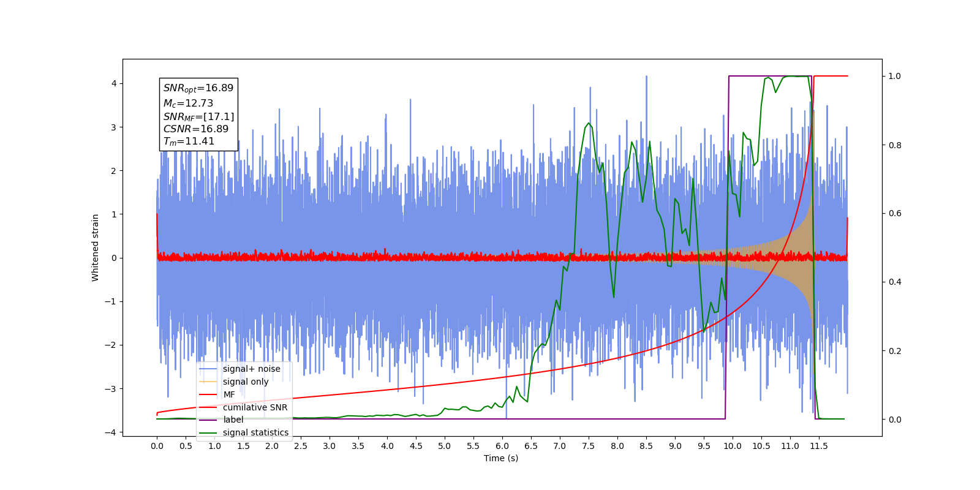The image size is (980, 490).
Task: Click the CSNR=16.89 annotation
Action: click(x=196, y=129)
